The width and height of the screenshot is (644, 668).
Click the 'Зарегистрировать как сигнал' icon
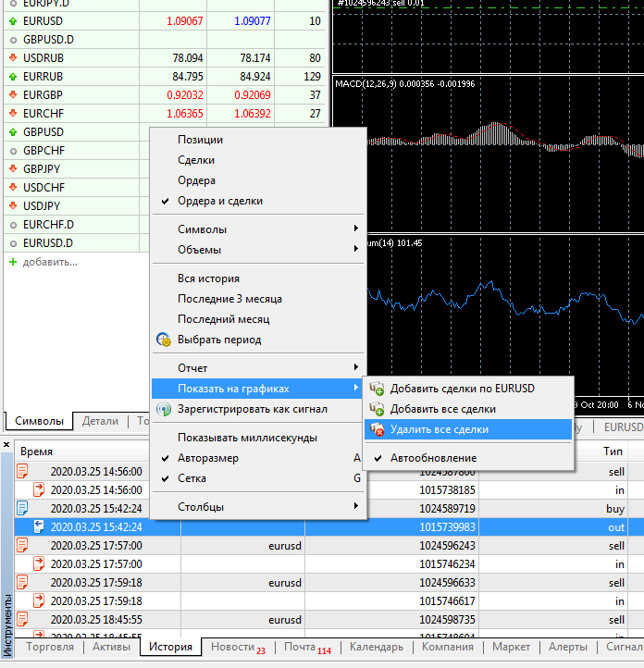click(x=164, y=409)
